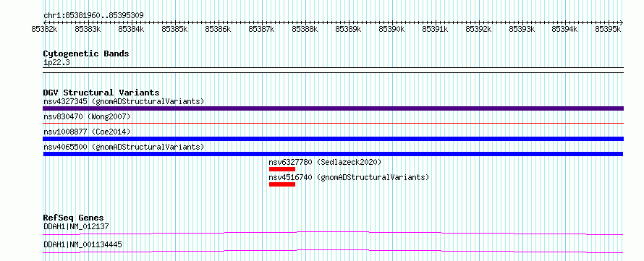Viewport: 644px width, 261px height.
Task: Open the DDAH1|NM_012137 transcript label
Action: point(76,226)
